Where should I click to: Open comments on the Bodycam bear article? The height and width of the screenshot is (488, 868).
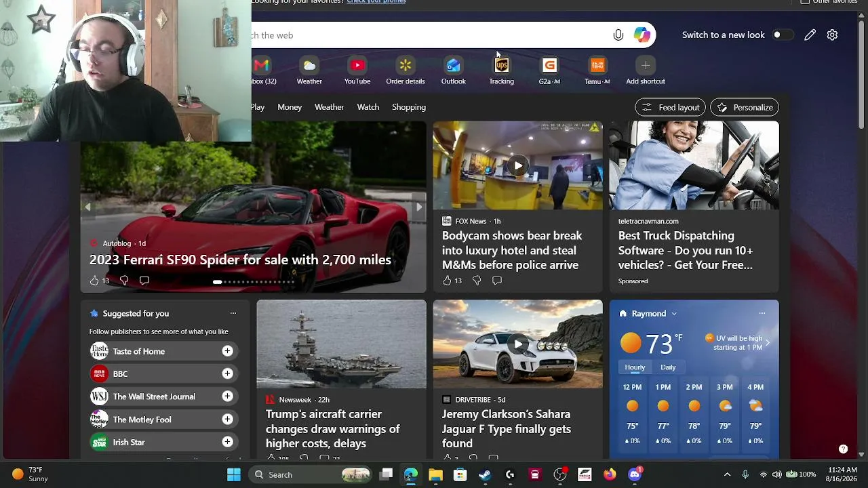pos(497,281)
